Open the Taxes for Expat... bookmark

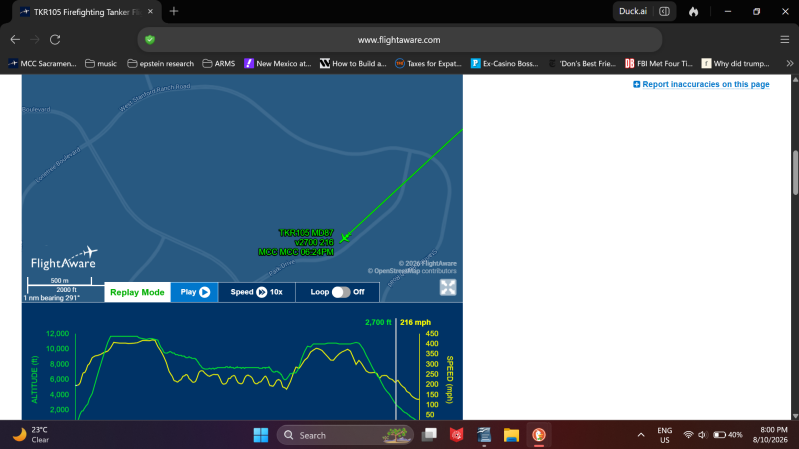click(429, 64)
